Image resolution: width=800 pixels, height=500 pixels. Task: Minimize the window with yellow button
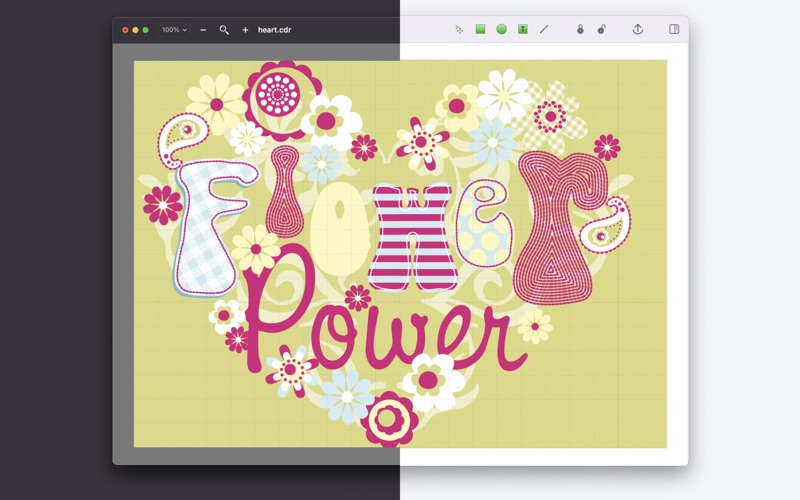point(135,30)
